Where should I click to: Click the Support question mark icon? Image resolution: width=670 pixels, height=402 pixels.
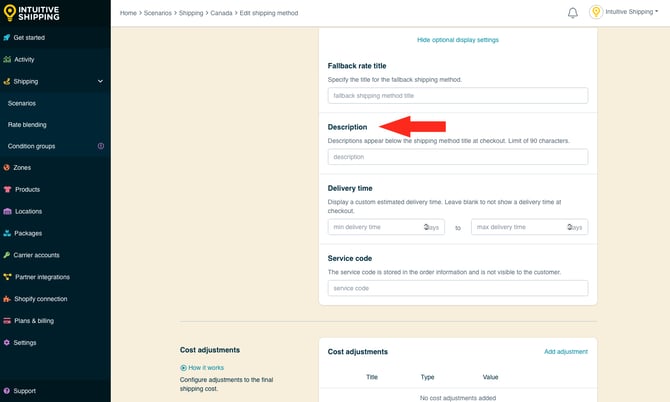tap(6, 391)
